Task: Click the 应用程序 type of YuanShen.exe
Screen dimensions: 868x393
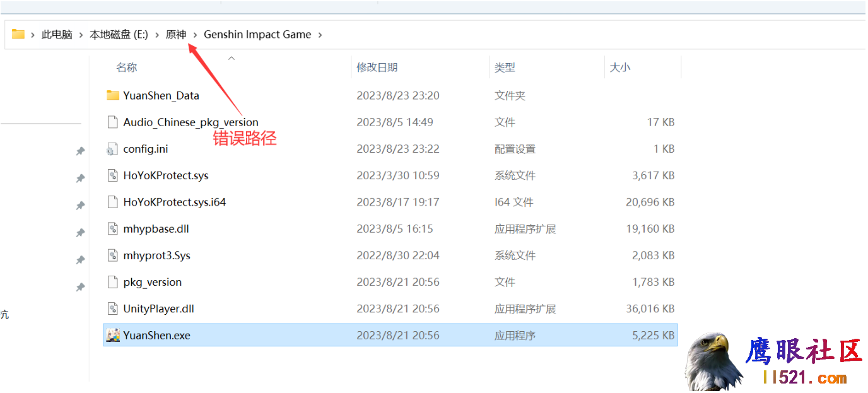Action: click(515, 336)
